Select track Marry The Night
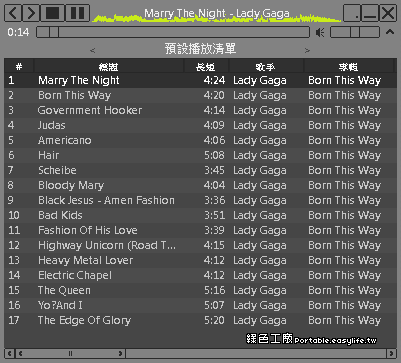 [200, 80]
